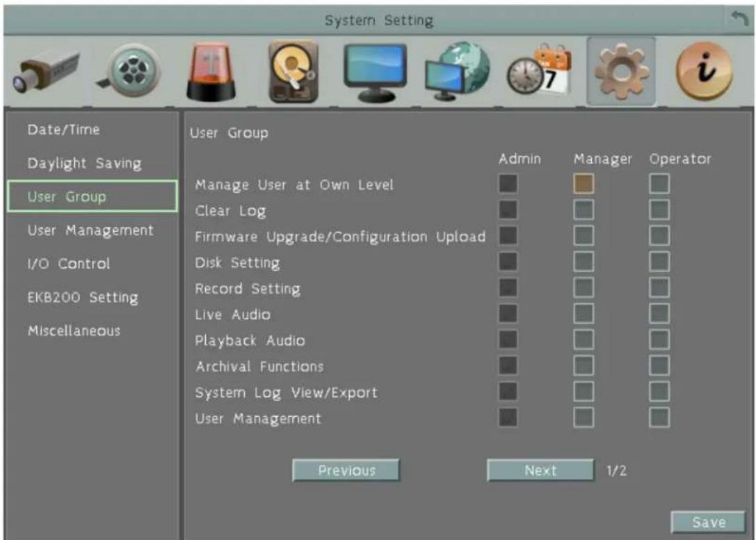Click the Manager column header

click(x=603, y=160)
